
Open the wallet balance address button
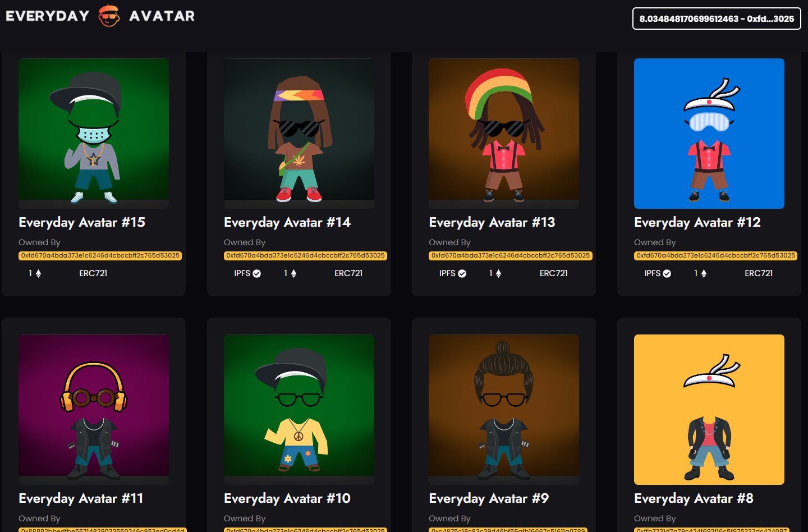coord(717,19)
